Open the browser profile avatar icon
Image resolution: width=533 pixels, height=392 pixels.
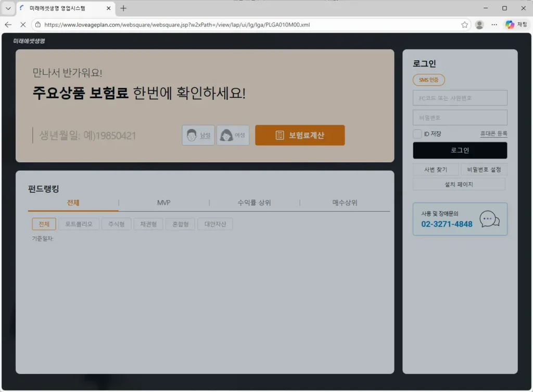coord(479,24)
